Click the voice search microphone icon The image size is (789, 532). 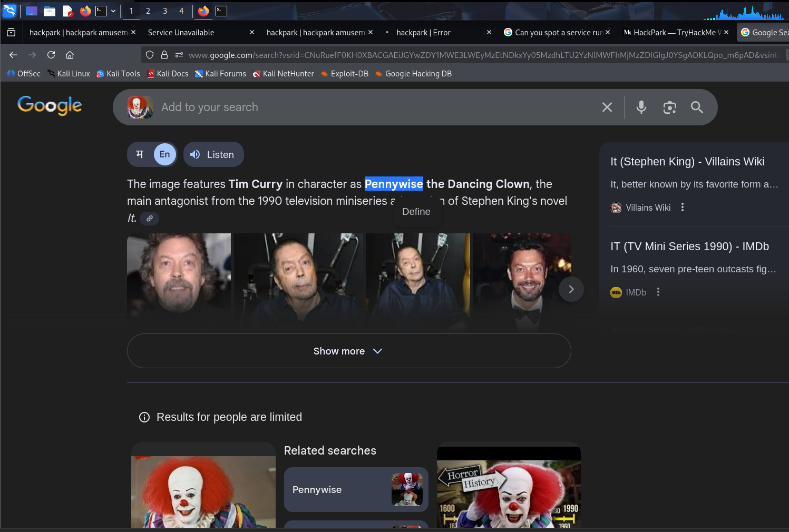[x=641, y=107]
